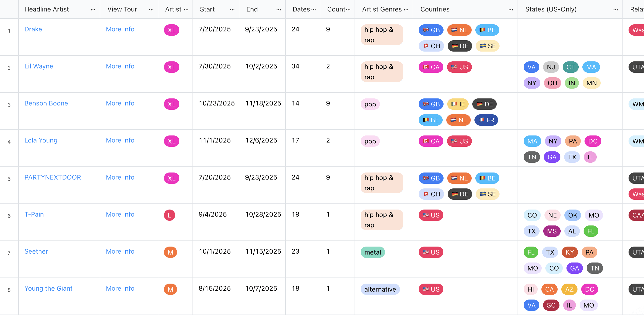Select the L size tag for T-Pain
This screenshot has width=644, height=315.
click(170, 215)
